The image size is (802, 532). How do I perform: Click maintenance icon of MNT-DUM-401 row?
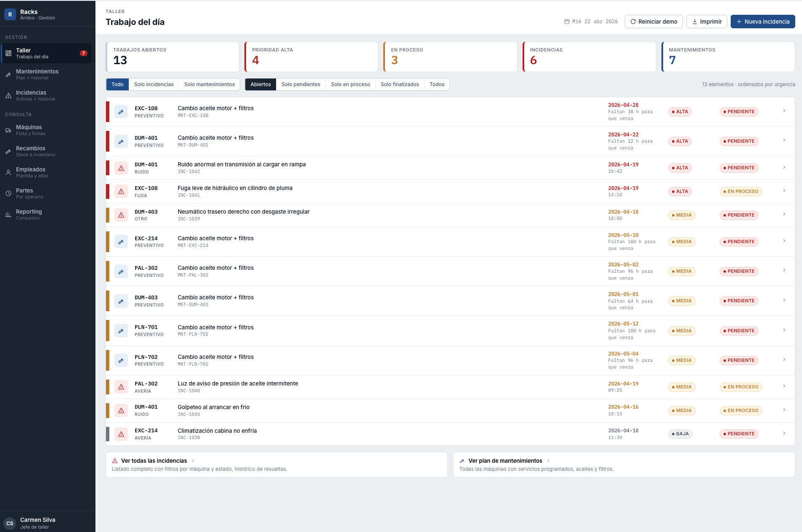[121, 141]
